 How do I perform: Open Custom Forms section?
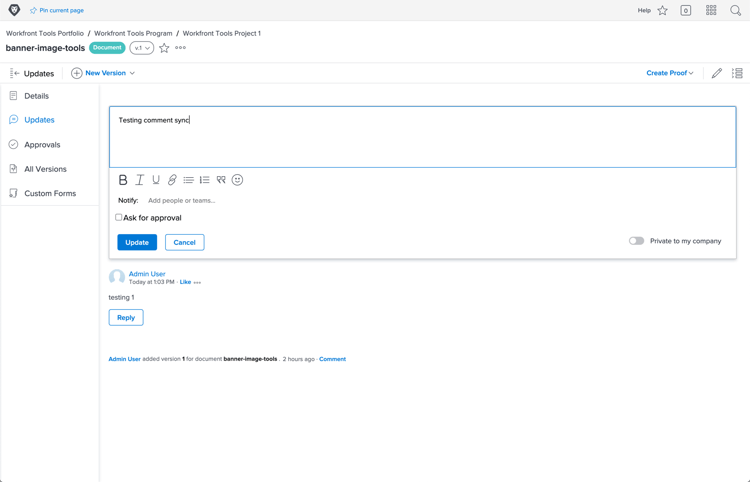point(50,193)
